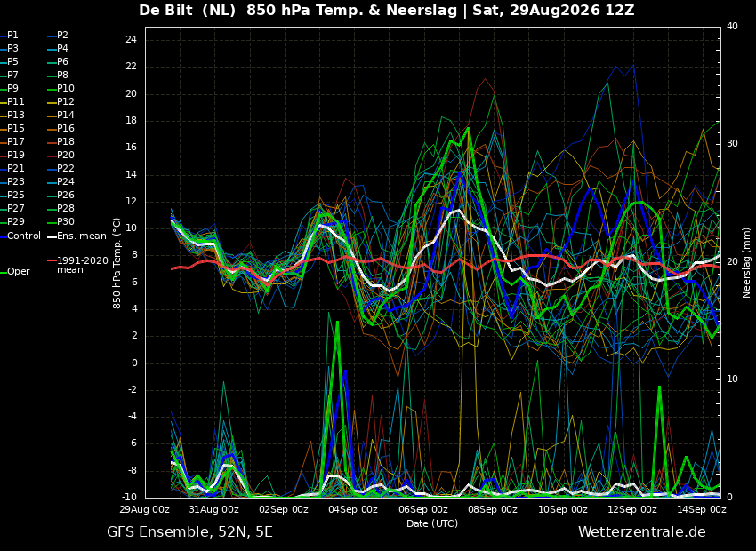Click the 24 temperature axis value
The height and width of the screenshot is (551, 756).
click(x=131, y=40)
